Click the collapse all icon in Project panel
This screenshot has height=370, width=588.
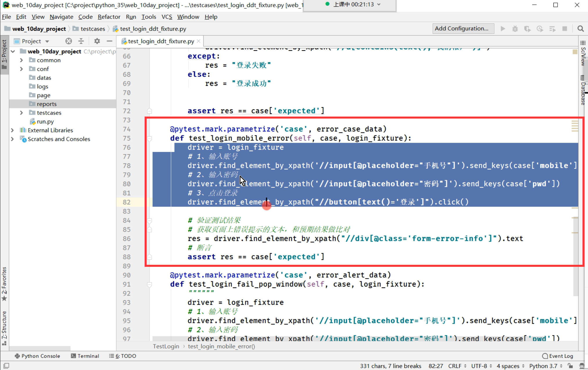coord(81,41)
